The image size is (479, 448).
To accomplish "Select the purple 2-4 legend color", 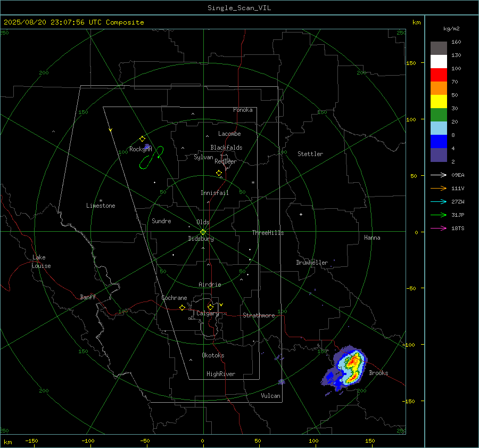I will 439,154.
